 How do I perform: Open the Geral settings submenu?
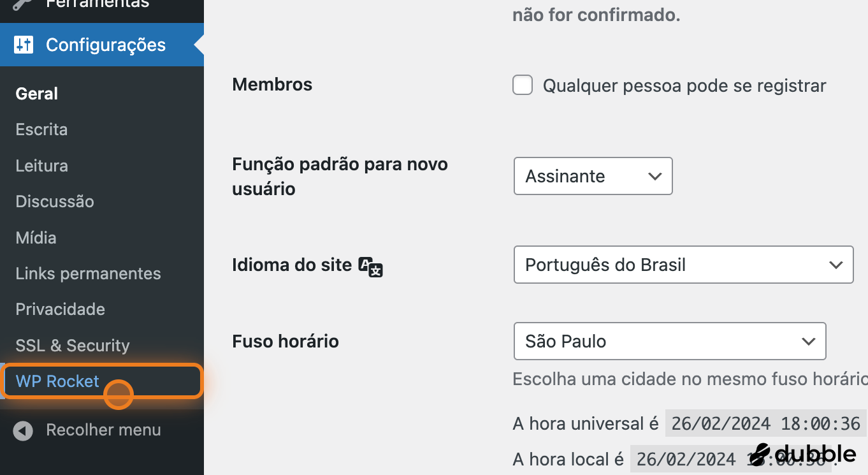[x=37, y=94]
